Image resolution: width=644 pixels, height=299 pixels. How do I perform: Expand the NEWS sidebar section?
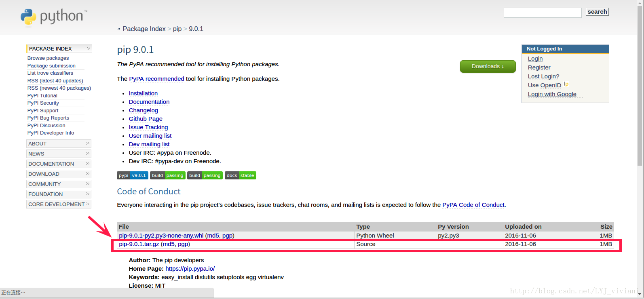coord(59,154)
